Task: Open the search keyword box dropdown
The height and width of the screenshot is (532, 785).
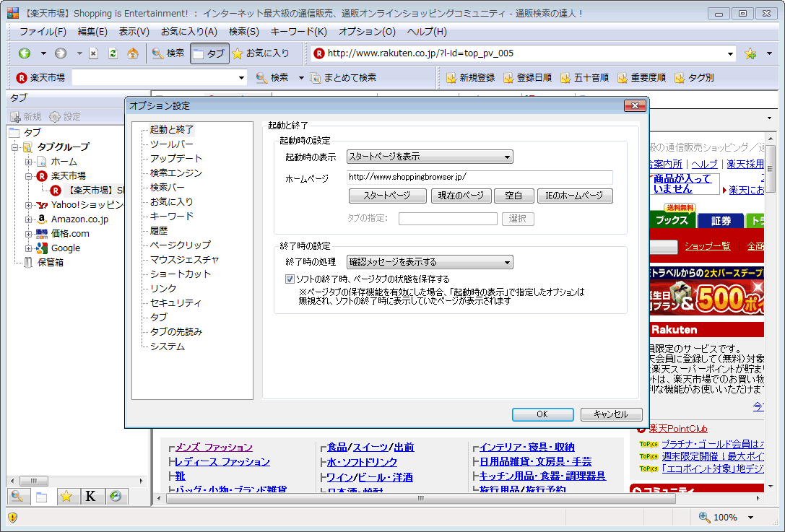Action: [241, 77]
